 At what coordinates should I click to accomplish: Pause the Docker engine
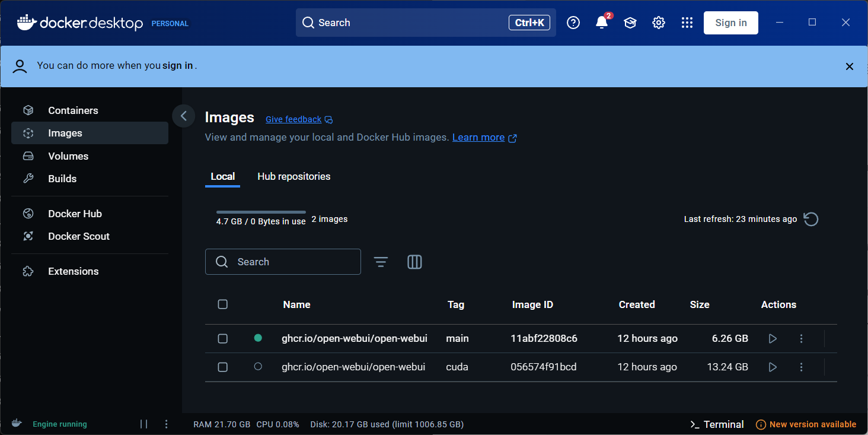pos(144,424)
